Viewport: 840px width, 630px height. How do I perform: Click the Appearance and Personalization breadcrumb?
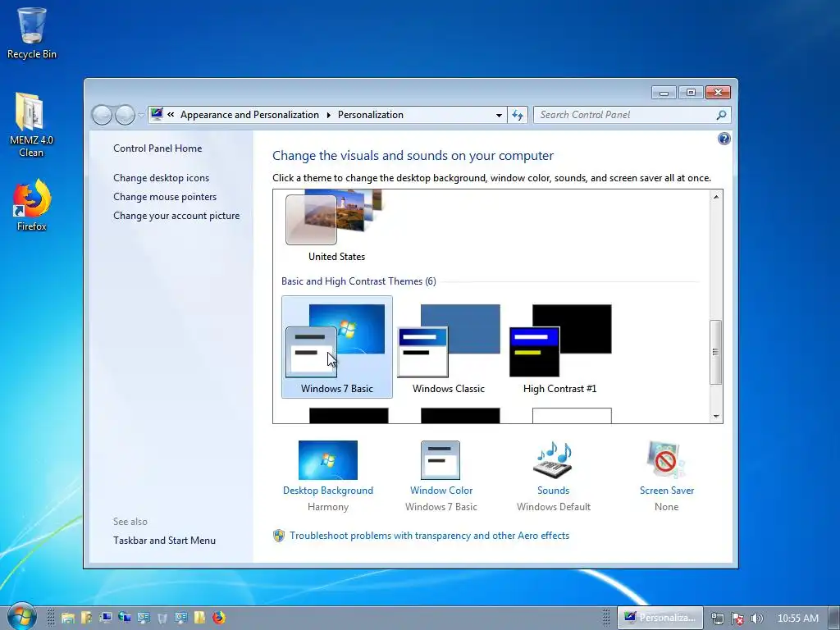click(x=249, y=115)
